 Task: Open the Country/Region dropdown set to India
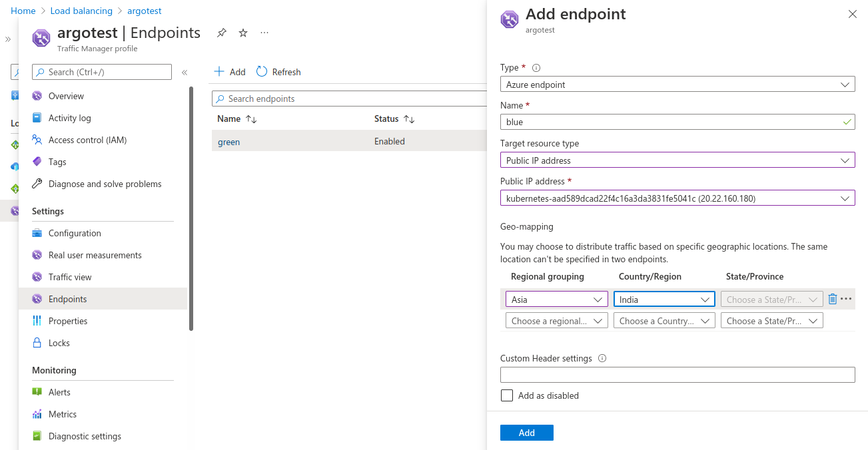(664, 300)
